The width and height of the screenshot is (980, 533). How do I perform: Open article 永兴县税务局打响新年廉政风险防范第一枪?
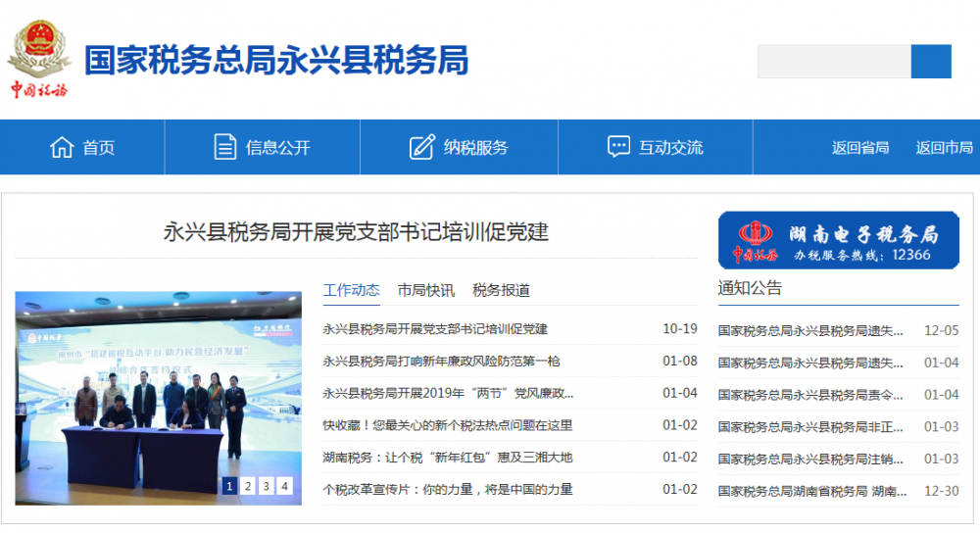[441, 362]
